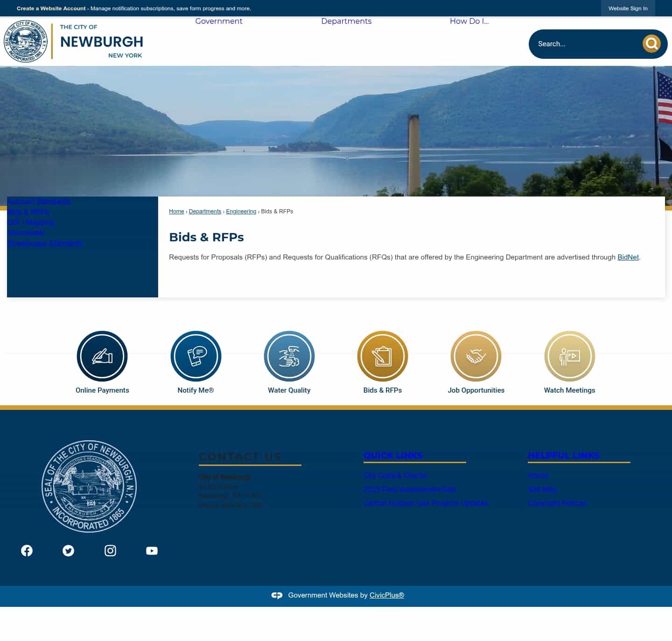Viewport: 672px width, 641px height.
Task: Select the Job Opportunities handshake icon
Action: (476, 356)
